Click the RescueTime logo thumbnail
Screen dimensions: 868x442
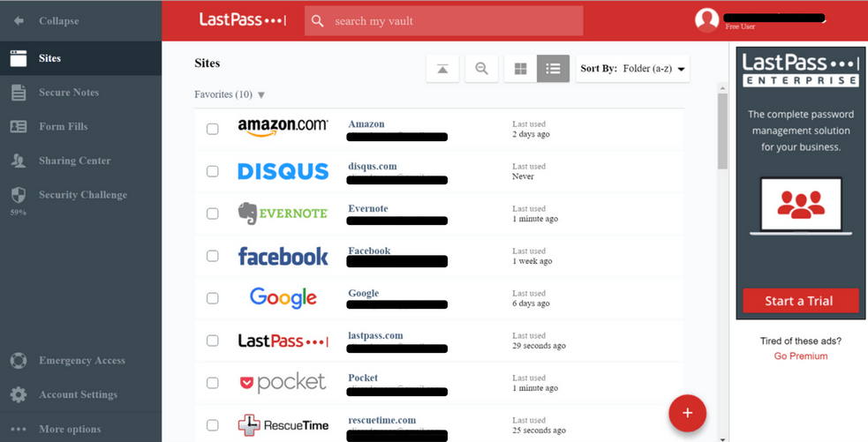click(x=283, y=425)
